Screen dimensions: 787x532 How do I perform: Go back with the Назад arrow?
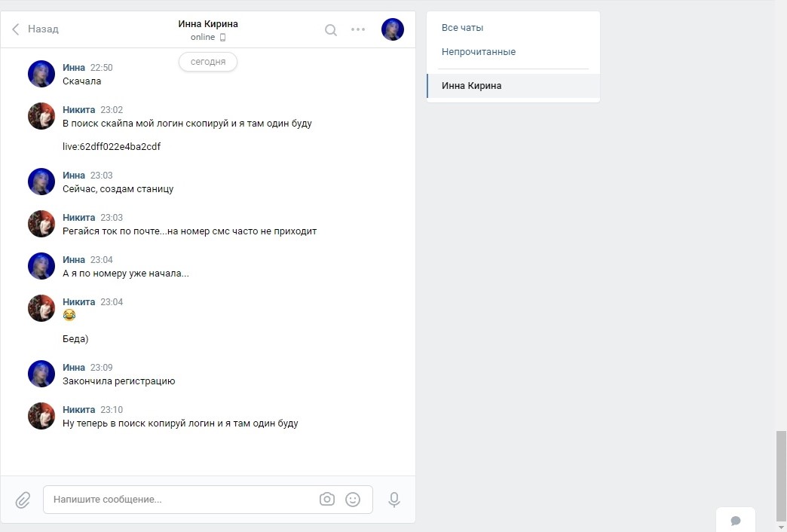click(35, 29)
